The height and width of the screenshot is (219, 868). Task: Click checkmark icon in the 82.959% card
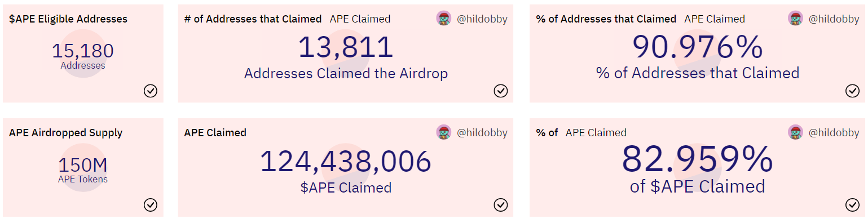pyautogui.click(x=852, y=204)
